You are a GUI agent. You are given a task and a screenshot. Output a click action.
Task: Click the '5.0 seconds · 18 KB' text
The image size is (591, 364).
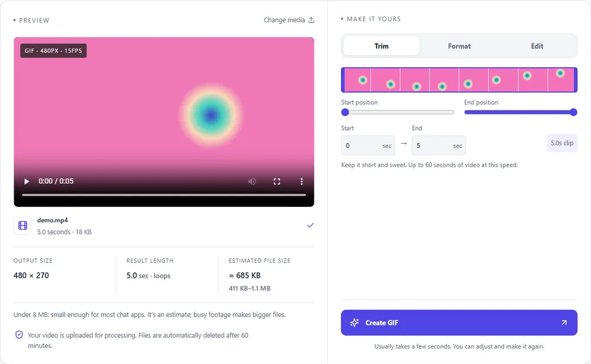(64, 232)
